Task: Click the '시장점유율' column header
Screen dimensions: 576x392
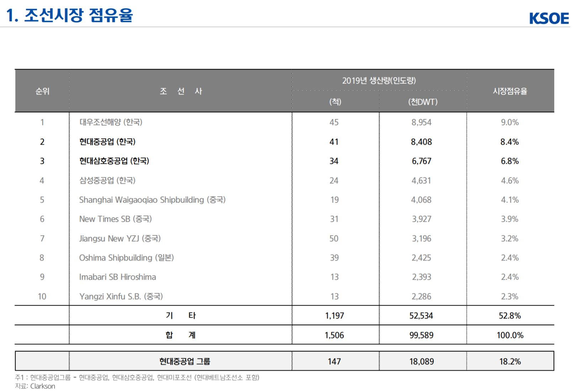Action: (510, 91)
